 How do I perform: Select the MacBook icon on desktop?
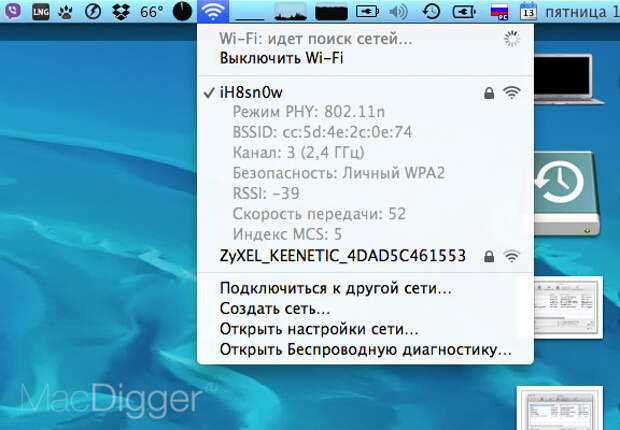pyautogui.click(x=567, y=79)
